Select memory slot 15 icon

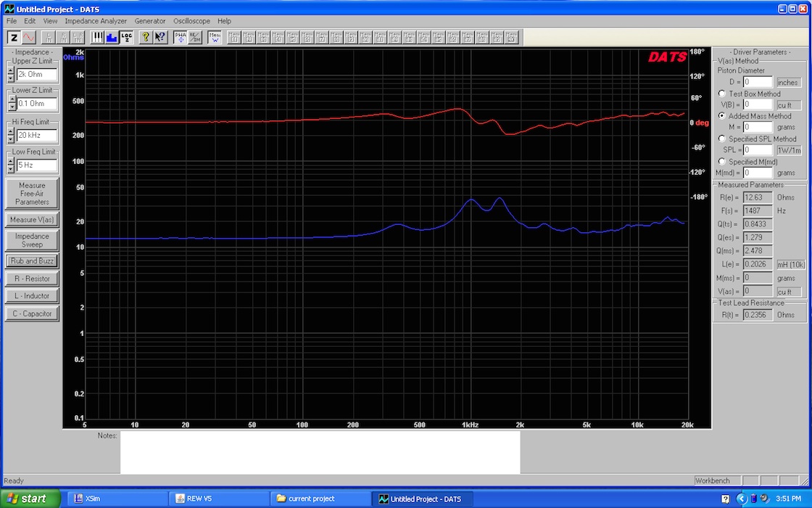point(439,37)
